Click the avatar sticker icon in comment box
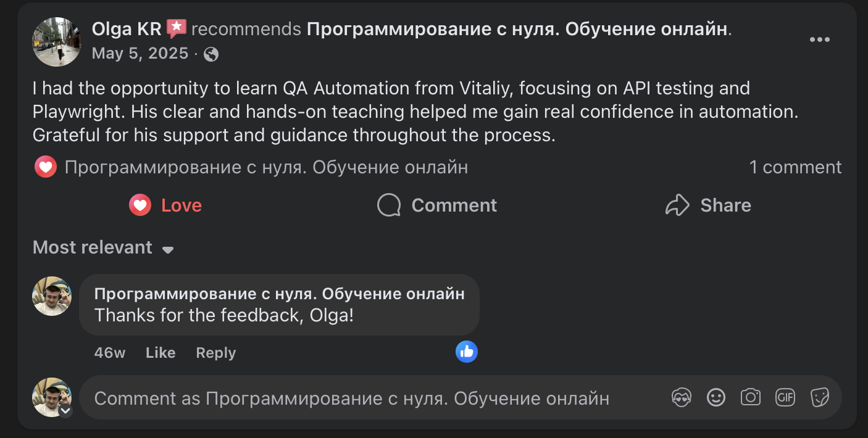Image resolution: width=868 pixels, height=438 pixels. tap(681, 397)
